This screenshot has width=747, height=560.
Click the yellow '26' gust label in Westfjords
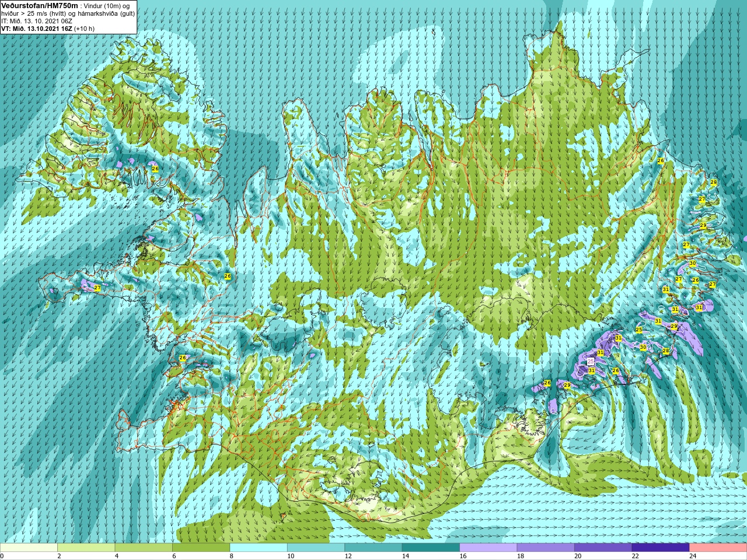click(x=155, y=169)
